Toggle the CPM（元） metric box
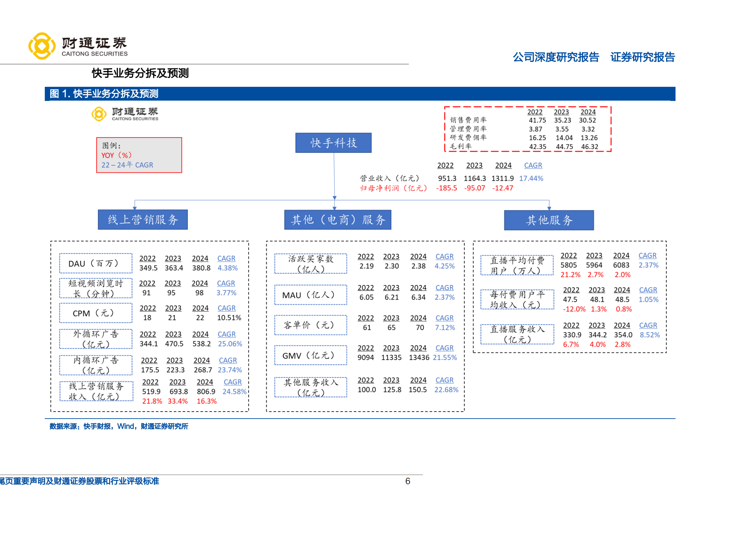The width and height of the screenshot is (756, 534). [96, 313]
